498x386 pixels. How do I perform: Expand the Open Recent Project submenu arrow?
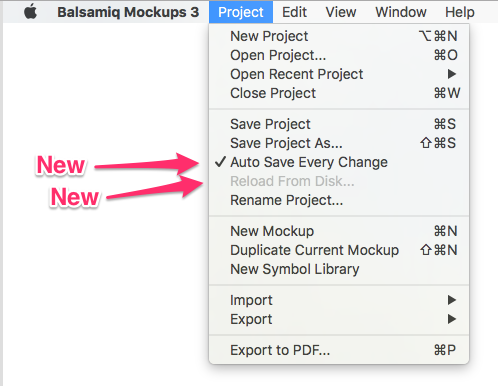(452, 74)
